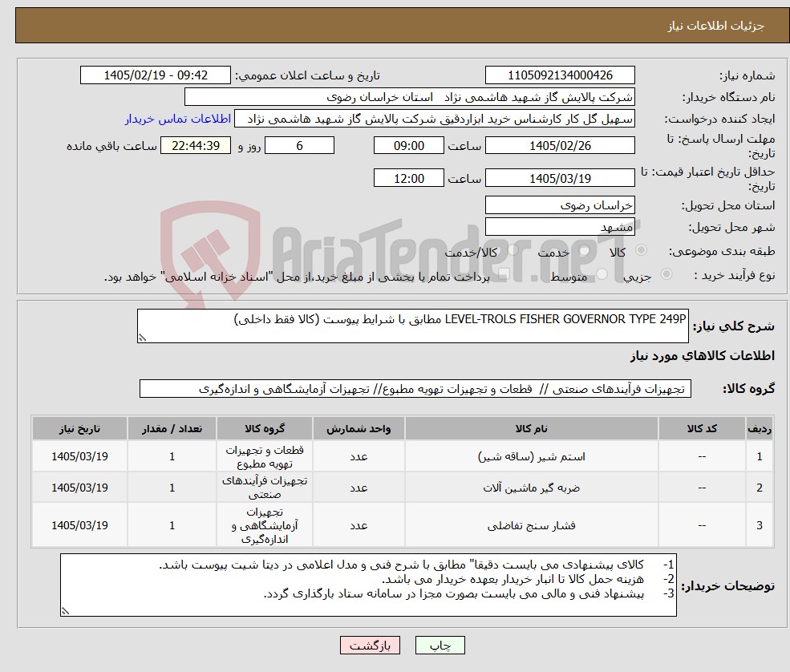Click the تعداد / مقدار column header

(x=172, y=429)
